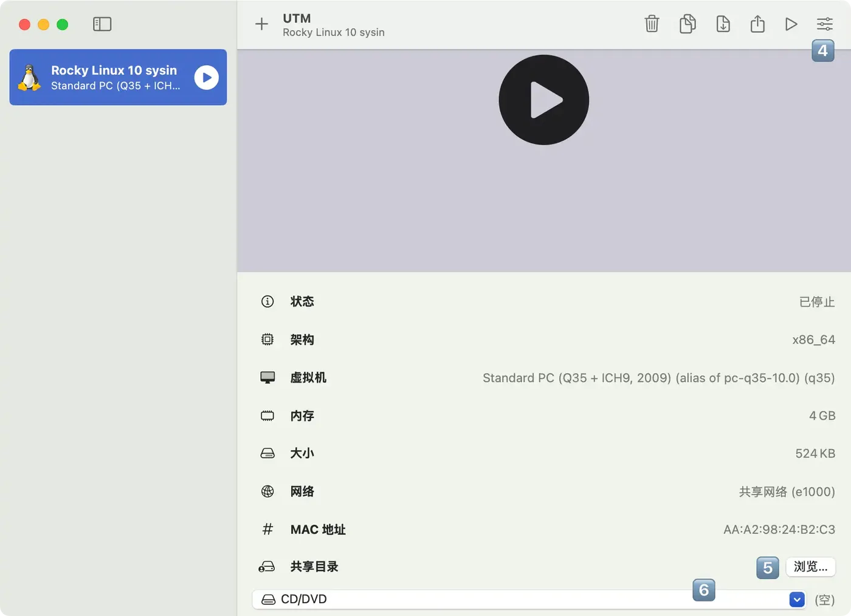This screenshot has width=851, height=616.
Task: Click the memory icon next to 内存
Action: (267, 416)
